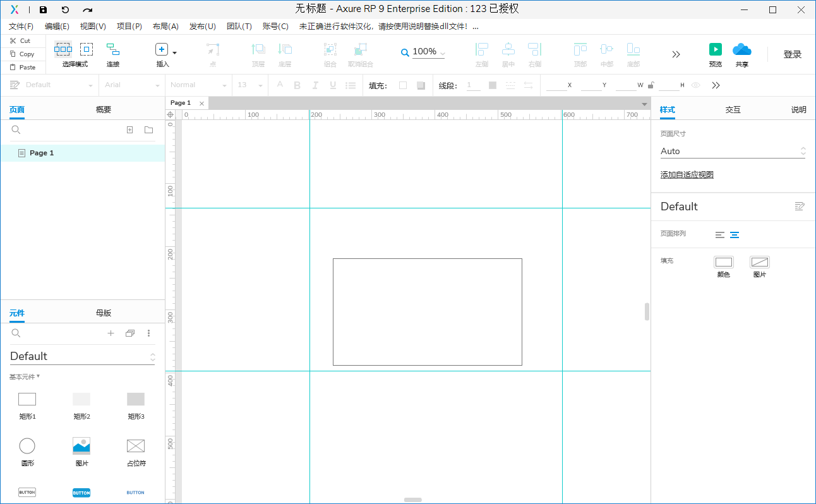The image size is (816, 504).
Task: Click the 登录 login button
Action: click(793, 54)
